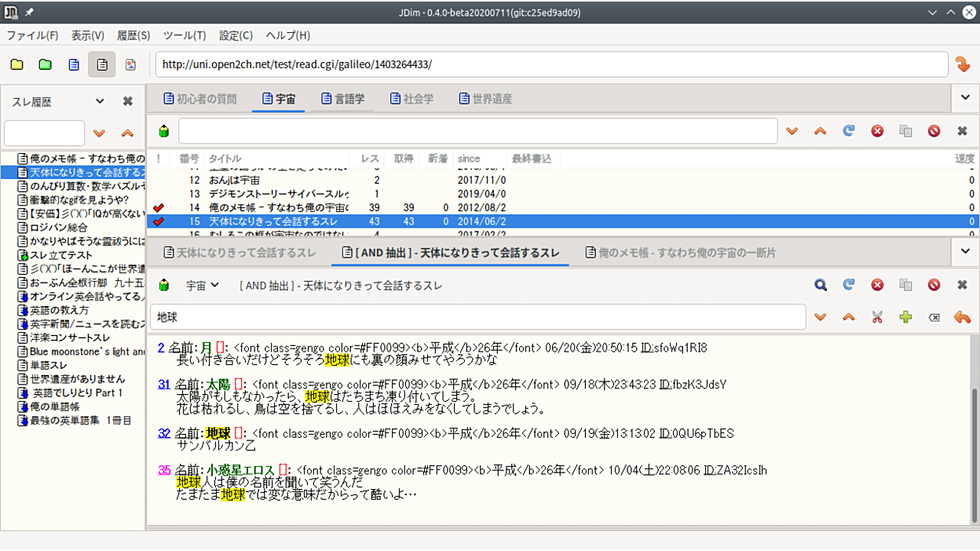This screenshot has height=551, width=980.
Task: Open post number 31 link
Action: [163, 385]
